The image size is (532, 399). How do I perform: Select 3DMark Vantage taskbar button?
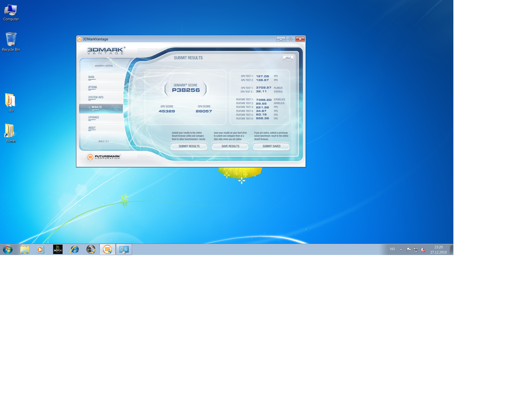(107, 249)
